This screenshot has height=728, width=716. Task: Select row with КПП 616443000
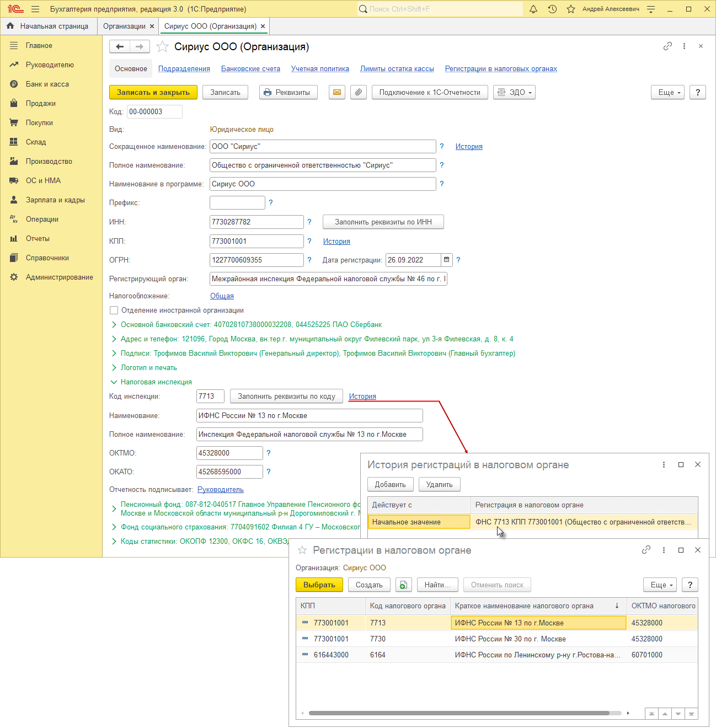[x=497, y=655]
